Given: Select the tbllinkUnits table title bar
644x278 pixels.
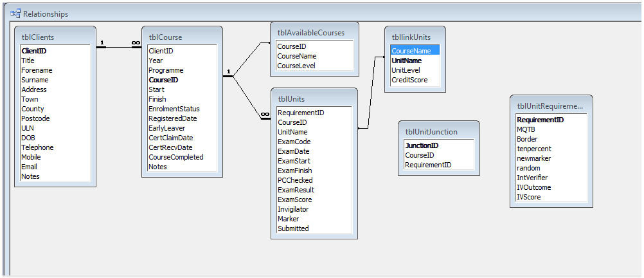Looking at the screenshot, I should [x=415, y=37].
